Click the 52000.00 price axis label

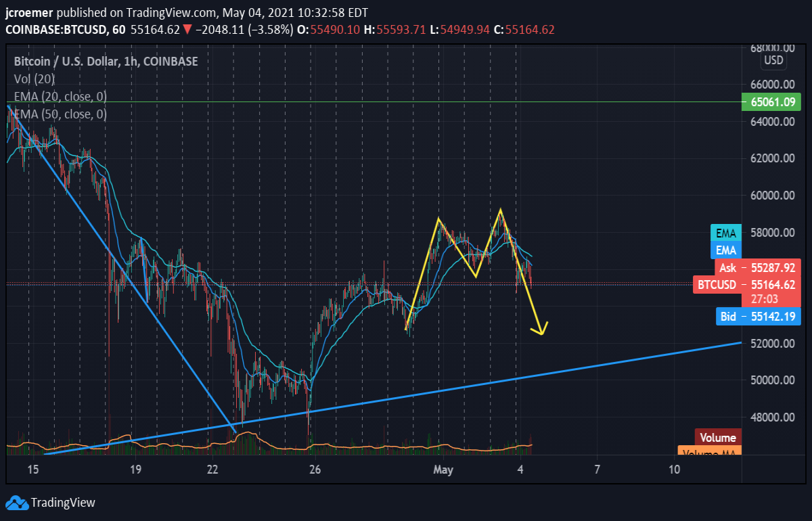tap(771, 344)
